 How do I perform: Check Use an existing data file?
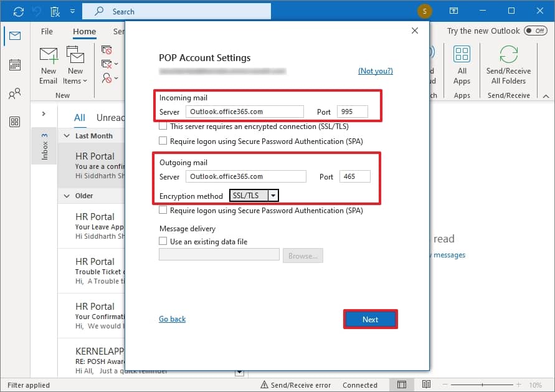[163, 241]
